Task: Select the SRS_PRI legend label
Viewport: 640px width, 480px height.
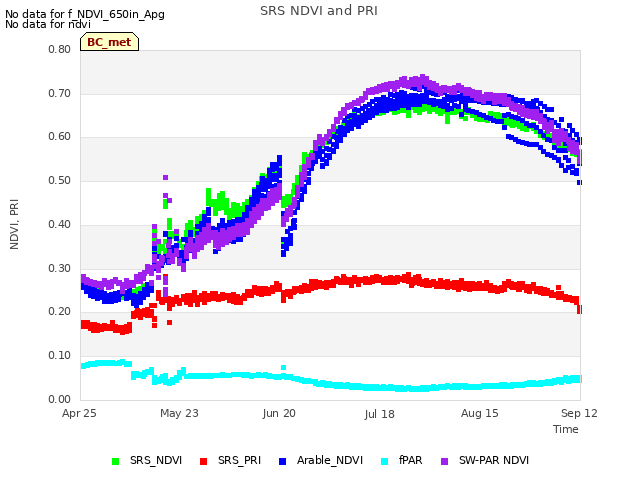Action: click(x=239, y=460)
